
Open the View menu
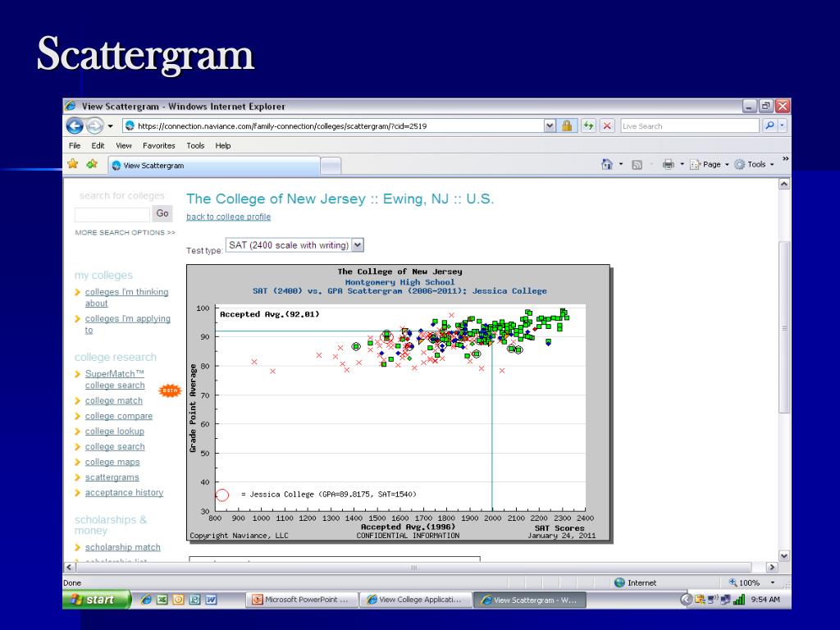124,146
